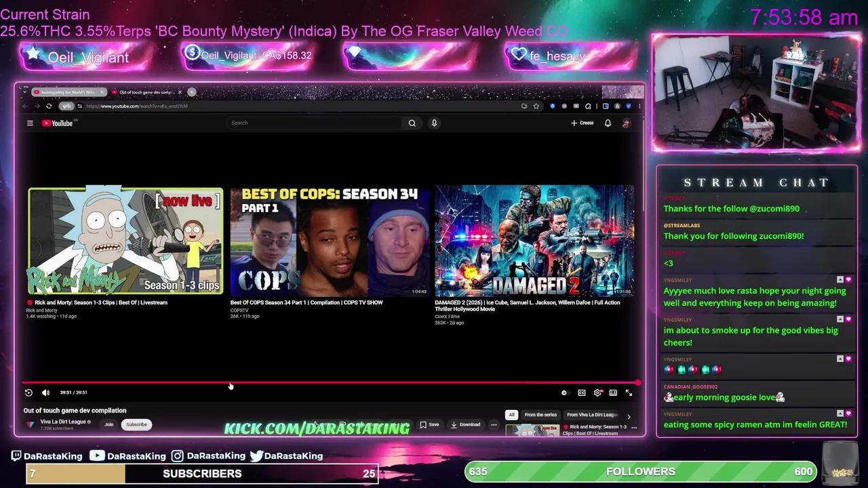868x488 pixels.
Task: Open the YouTube account avatar menu
Action: coord(626,123)
